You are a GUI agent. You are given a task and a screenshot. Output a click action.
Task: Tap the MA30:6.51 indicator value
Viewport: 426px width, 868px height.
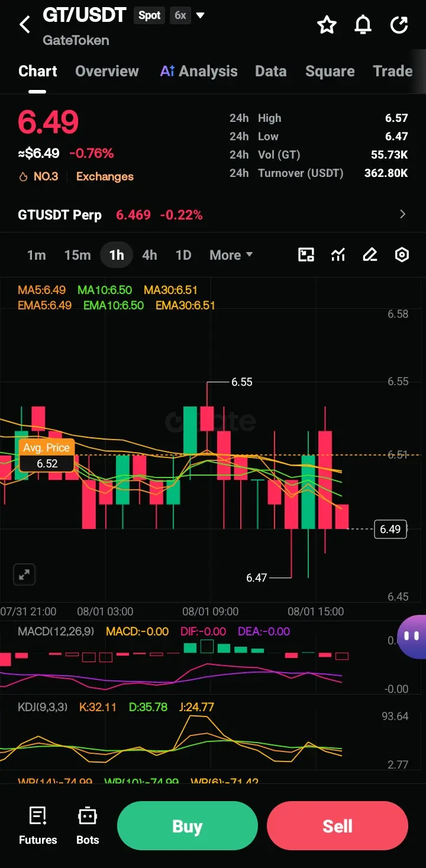coord(170,290)
